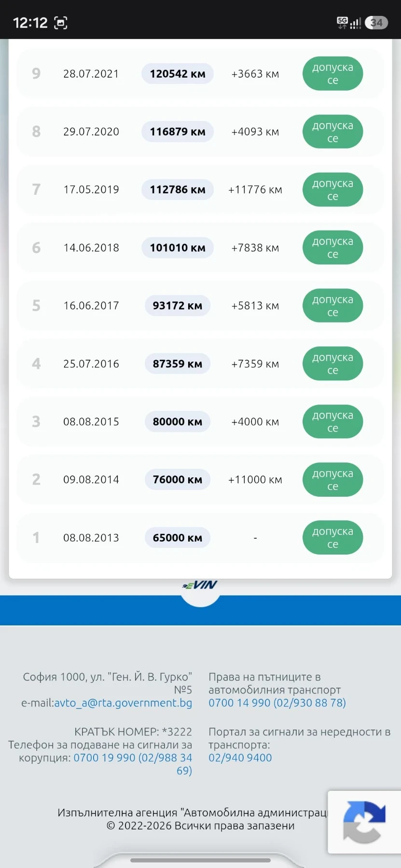Select inspection row number 6 dated 14.06.2018
Viewport: 401px width, 868px height.
(200, 248)
